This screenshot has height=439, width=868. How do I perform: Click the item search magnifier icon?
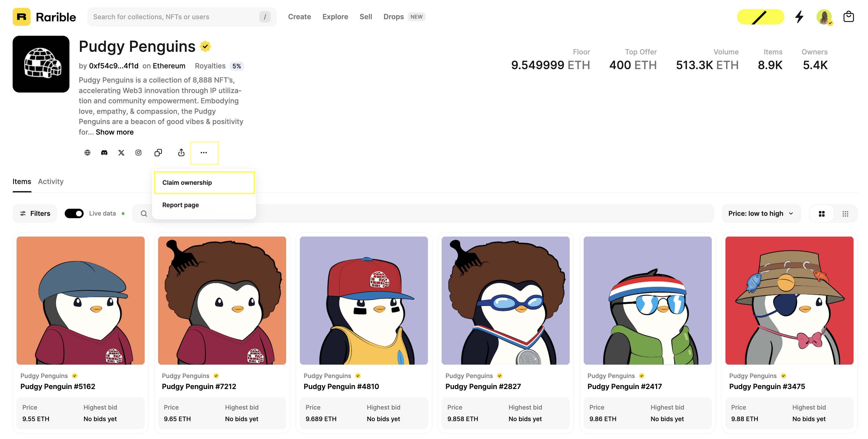click(144, 214)
